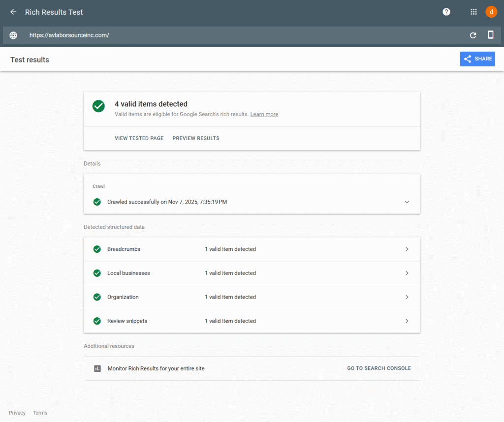504x422 pixels.
Task: Expand the Crawl details chevron
Action: pyautogui.click(x=407, y=202)
